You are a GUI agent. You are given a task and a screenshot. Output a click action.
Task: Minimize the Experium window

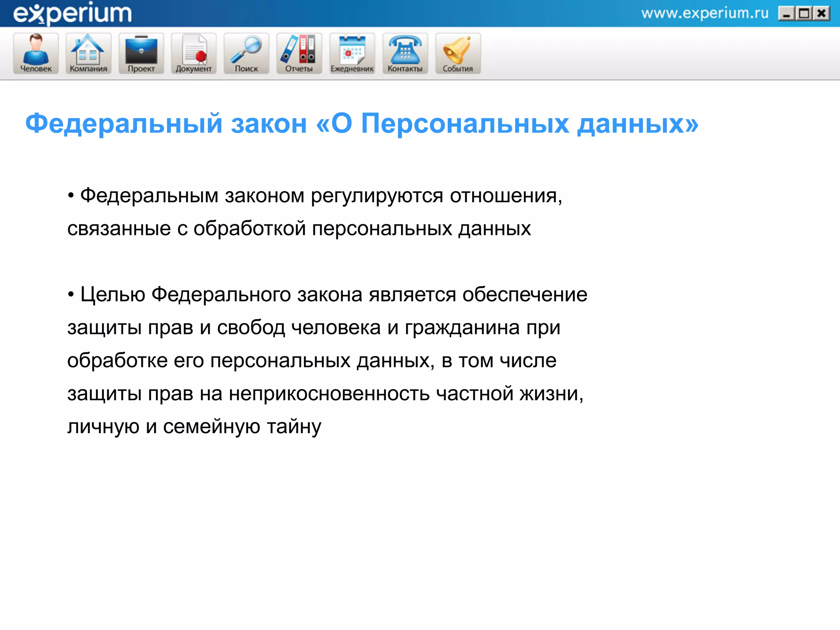[x=786, y=14]
